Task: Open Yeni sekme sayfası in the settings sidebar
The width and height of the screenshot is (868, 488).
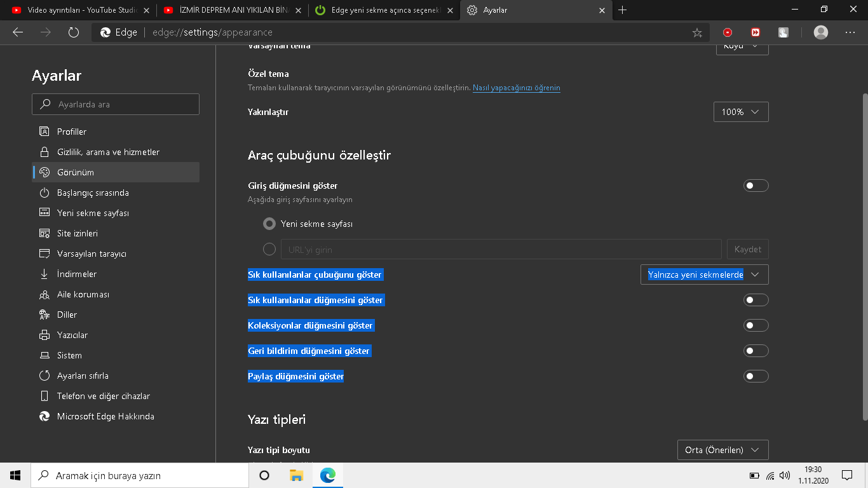Action: pyautogui.click(x=116, y=213)
